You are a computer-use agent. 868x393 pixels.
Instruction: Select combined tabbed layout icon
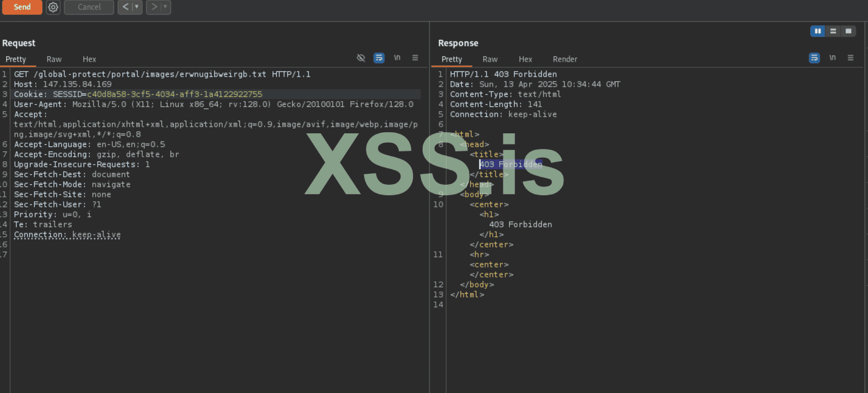848,31
